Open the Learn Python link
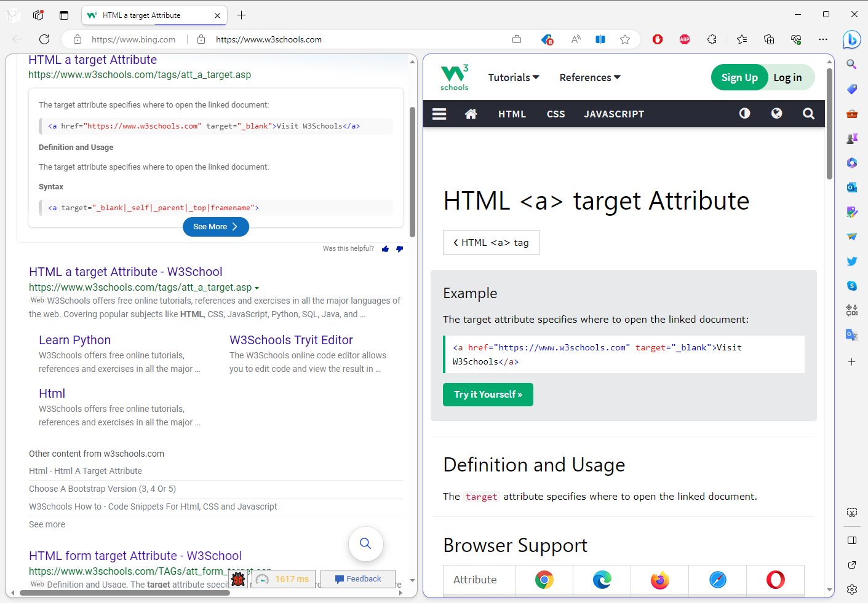The width and height of the screenshot is (868, 603). point(74,339)
